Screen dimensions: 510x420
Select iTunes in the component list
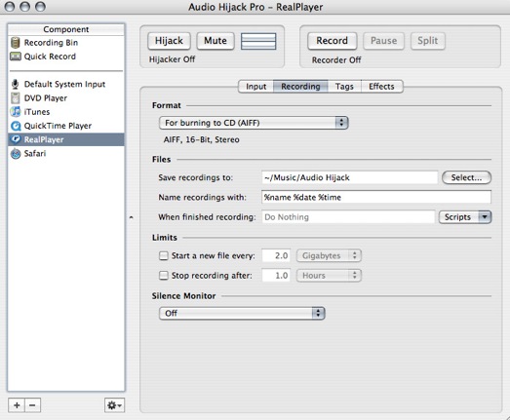tap(66, 112)
